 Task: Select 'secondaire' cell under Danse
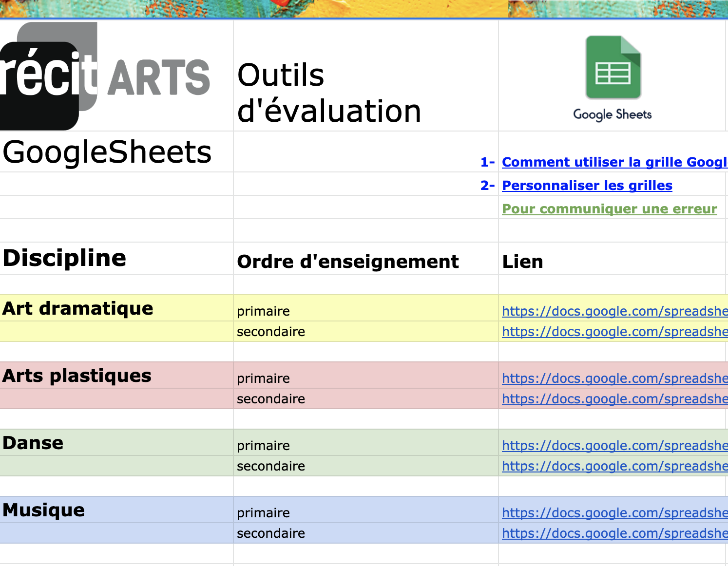tap(366, 466)
